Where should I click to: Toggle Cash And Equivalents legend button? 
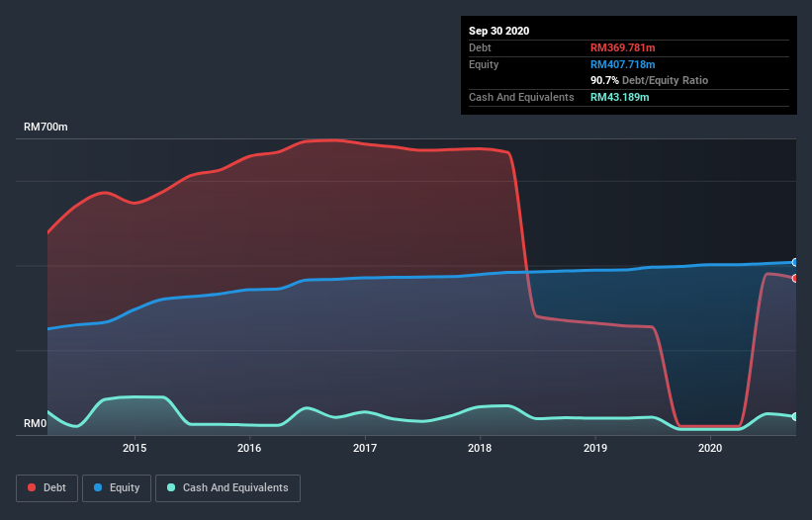click(227, 488)
